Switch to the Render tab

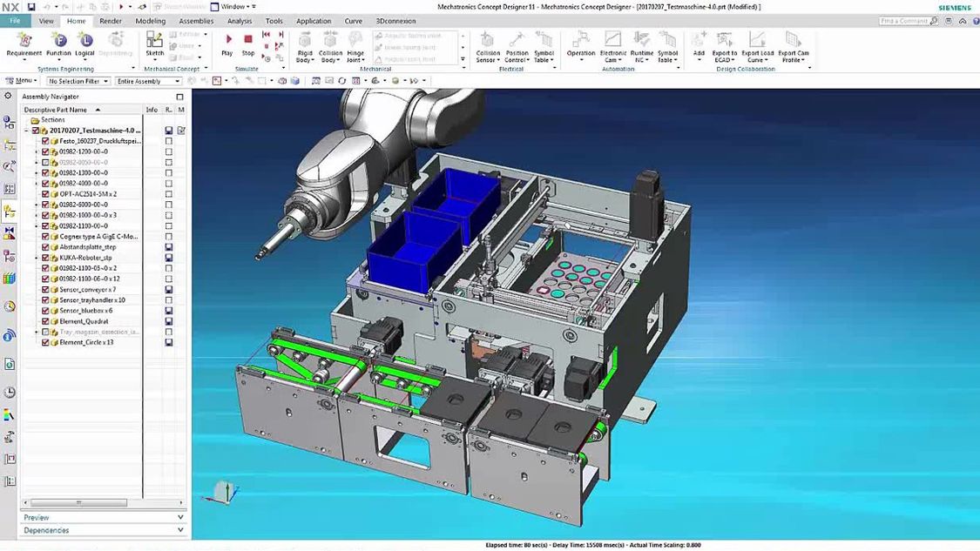111,21
